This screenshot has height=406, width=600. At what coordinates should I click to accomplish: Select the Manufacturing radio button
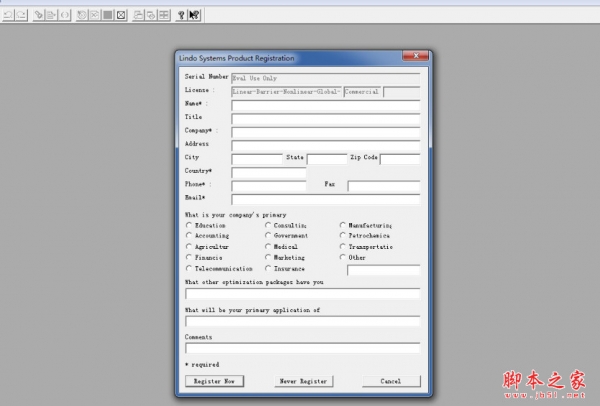pyautogui.click(x=342, y=225)
